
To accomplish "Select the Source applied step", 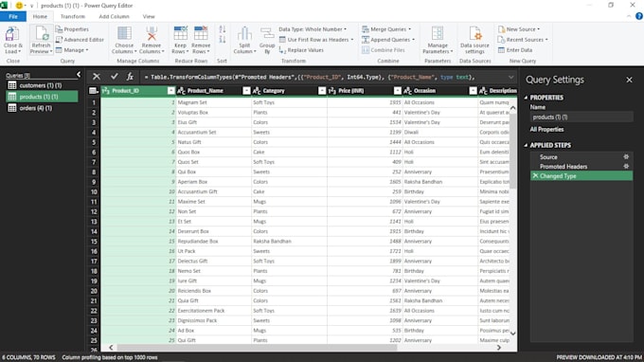I will 581,157.
